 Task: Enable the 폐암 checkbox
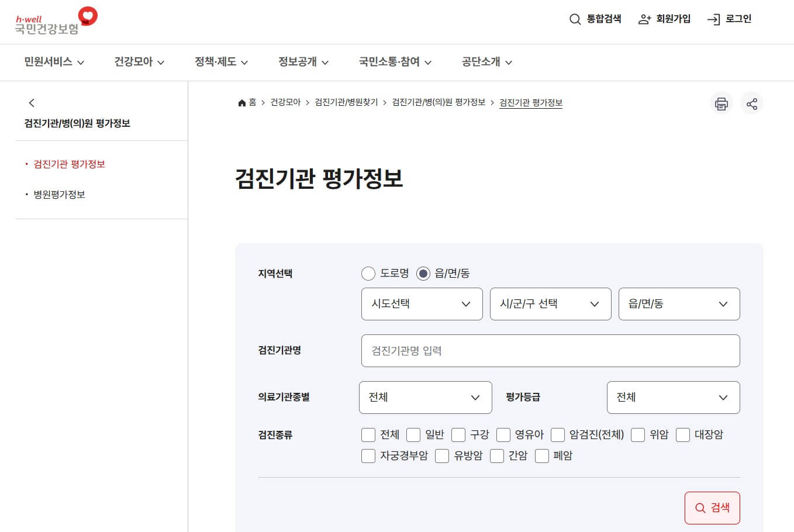click(541, 455)
